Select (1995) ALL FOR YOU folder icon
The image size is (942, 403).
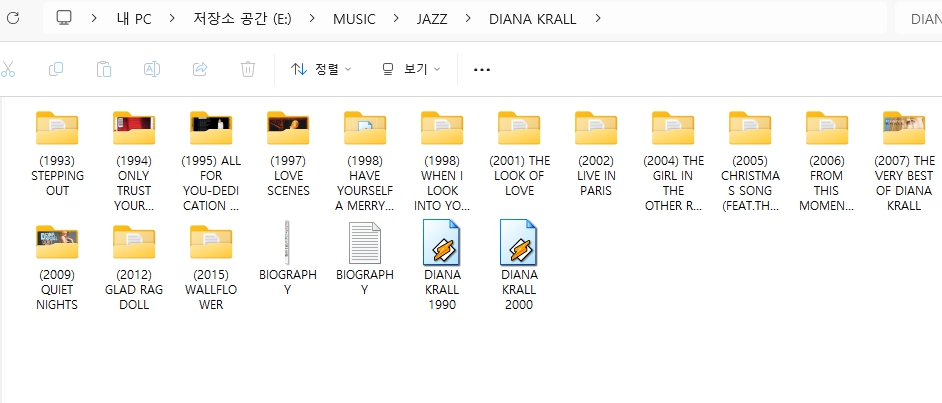[x=211, y=128]
